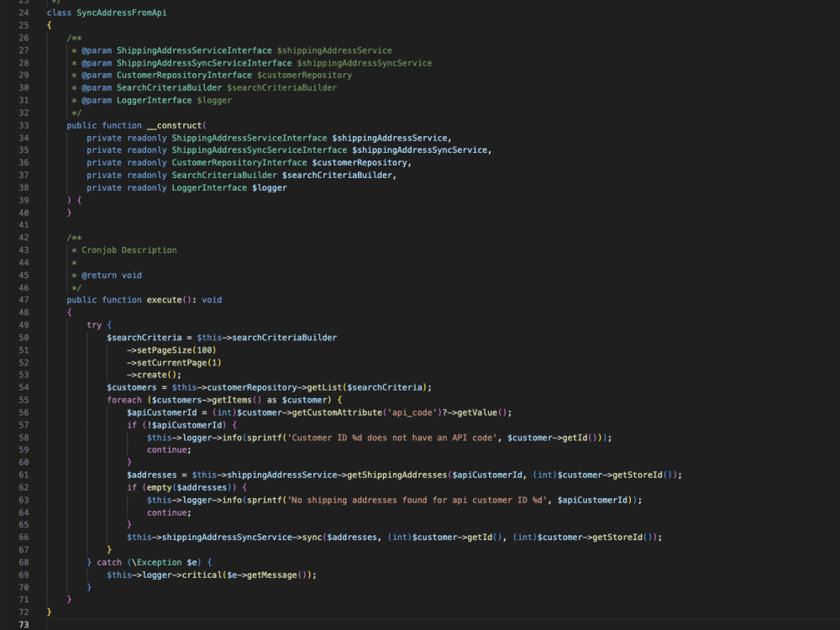Click $searchCriteria variable on line 50
Screen dimensions: 840x630
tap(144, 338)
